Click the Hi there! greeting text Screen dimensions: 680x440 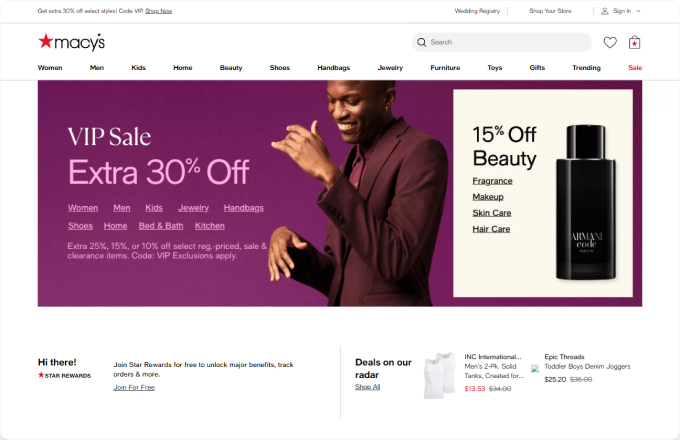coord(57,362)
